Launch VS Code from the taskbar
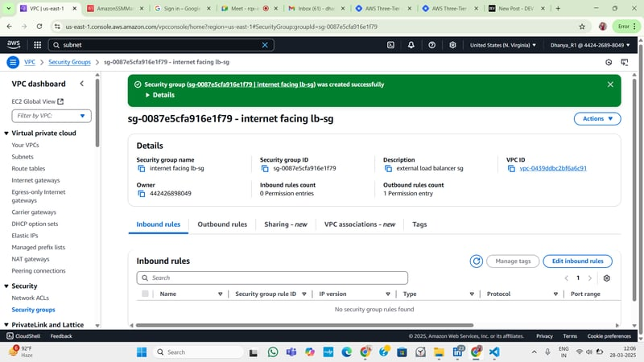Screen dimensions: 644x362 [494, 352]
